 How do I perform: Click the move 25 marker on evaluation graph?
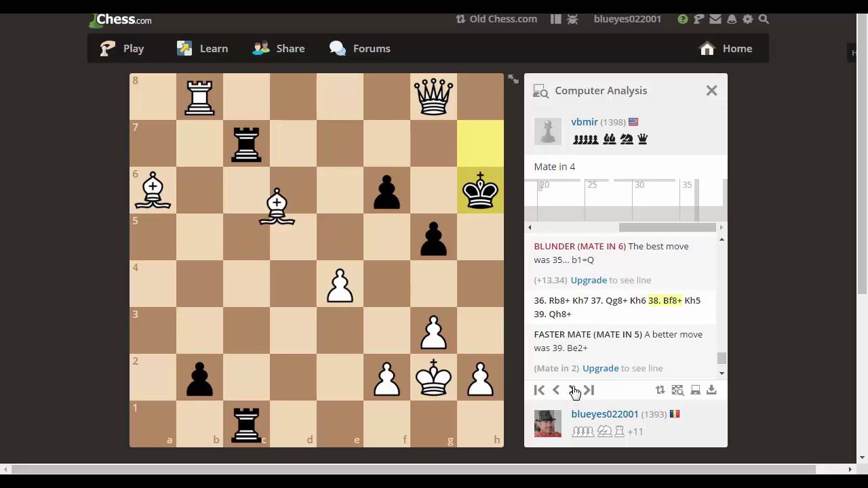[x=592, y=184]
